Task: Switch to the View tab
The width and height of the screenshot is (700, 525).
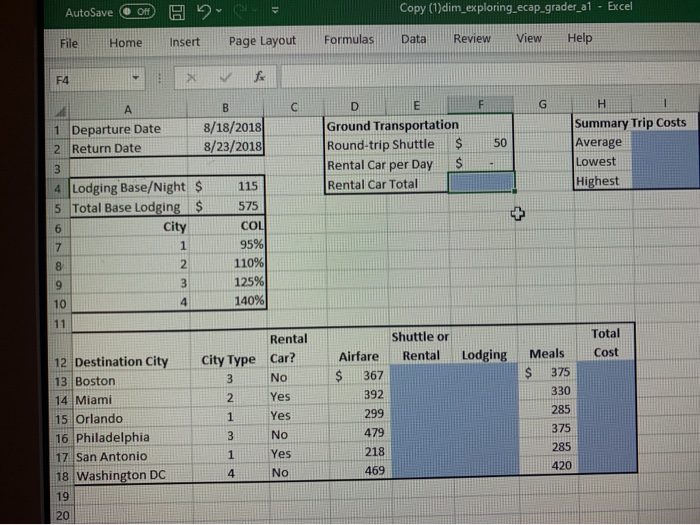Action: point(529,38)
